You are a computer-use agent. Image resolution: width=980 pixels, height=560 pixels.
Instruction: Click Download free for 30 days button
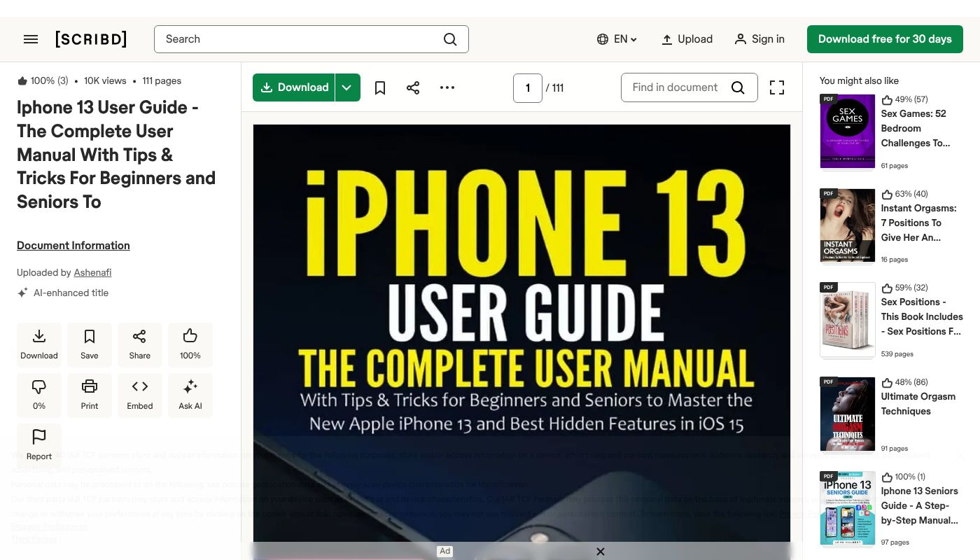pos(885,39)
